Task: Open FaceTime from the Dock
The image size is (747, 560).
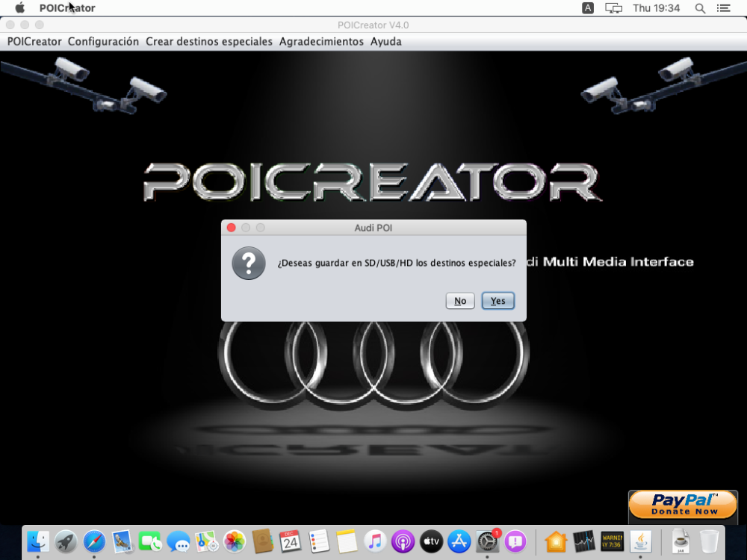Action: (x=150, y=541)
